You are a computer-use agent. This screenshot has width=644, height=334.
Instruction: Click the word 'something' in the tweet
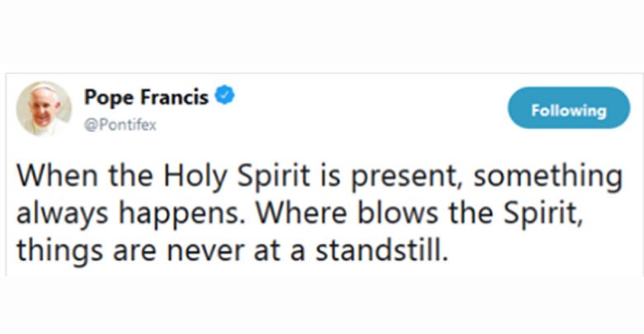[x=548, y=176]
